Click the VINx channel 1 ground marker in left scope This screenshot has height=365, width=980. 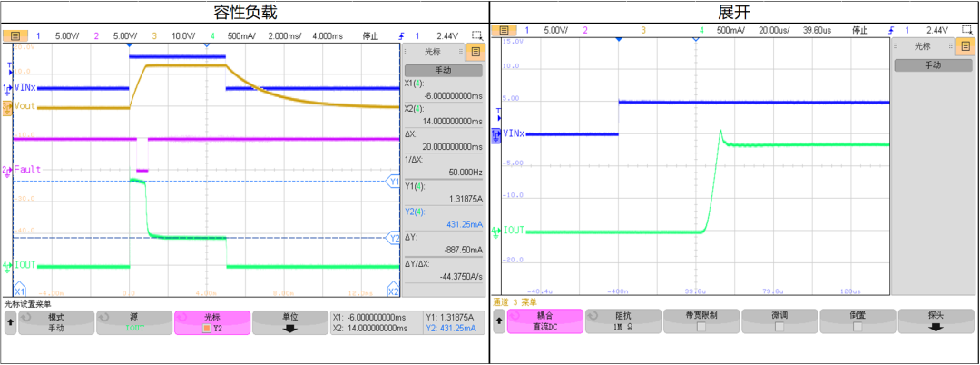(7, 88)
